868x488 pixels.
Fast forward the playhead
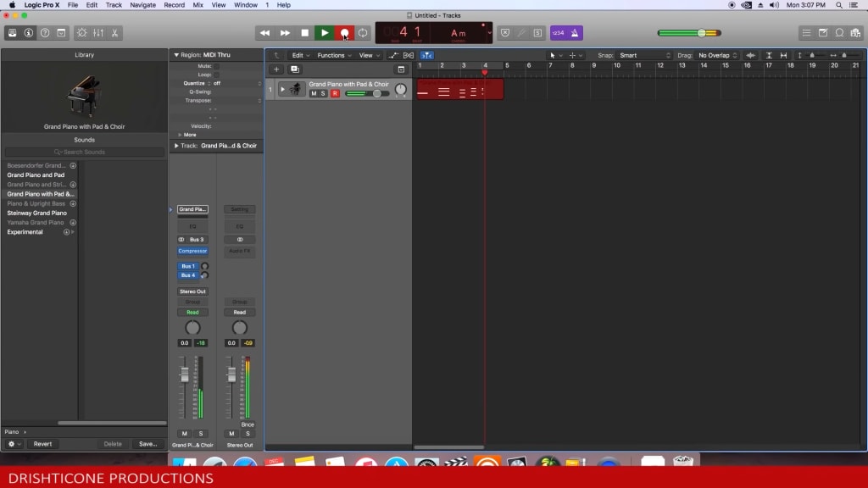click(x=285, y=33)
